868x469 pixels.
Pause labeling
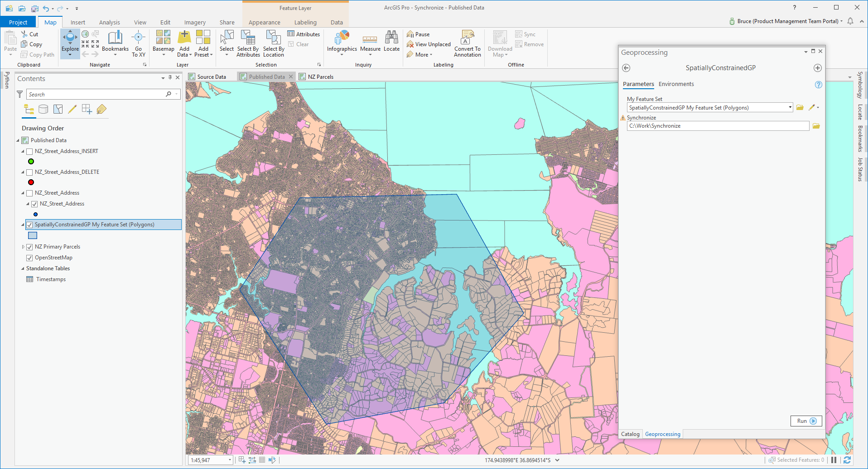(x=418, y=34)
